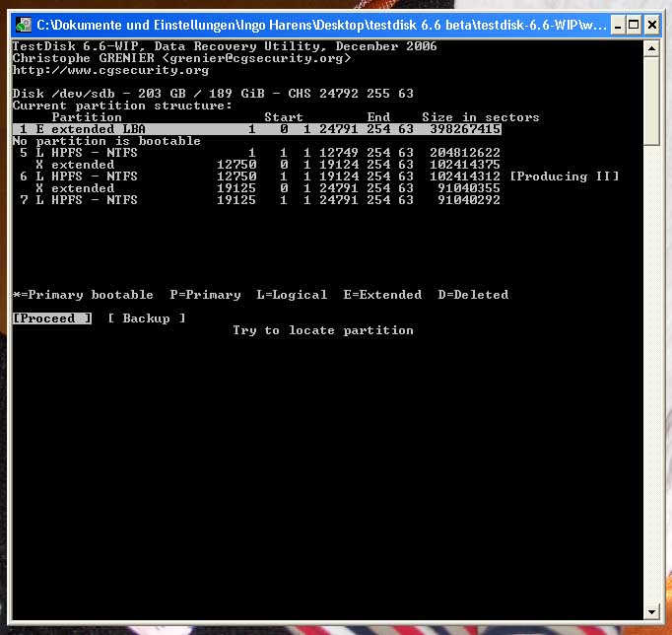Click the vertical scrollbar thumb
The image size is (672, 635).
coord(651,102)
